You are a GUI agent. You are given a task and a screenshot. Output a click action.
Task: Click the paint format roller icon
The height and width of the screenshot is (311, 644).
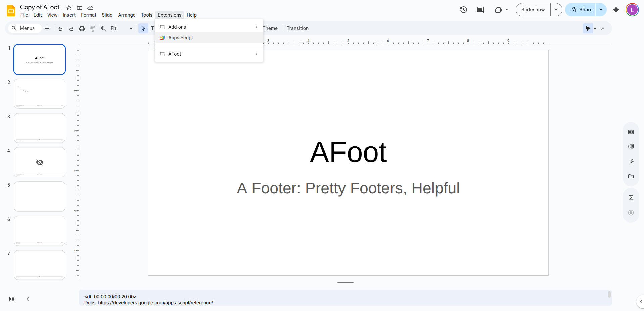pyautogui.click(x=92, y=29)
